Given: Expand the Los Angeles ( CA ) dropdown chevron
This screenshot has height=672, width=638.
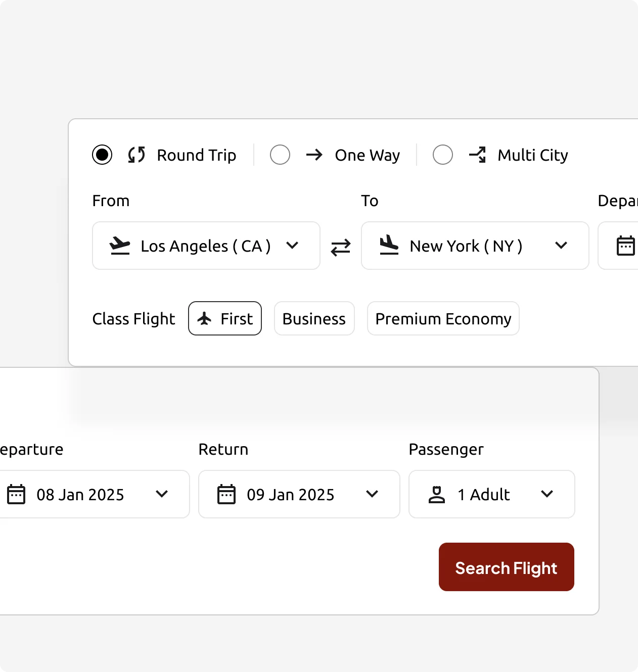Looking at the screenshot, I should 292,246.
